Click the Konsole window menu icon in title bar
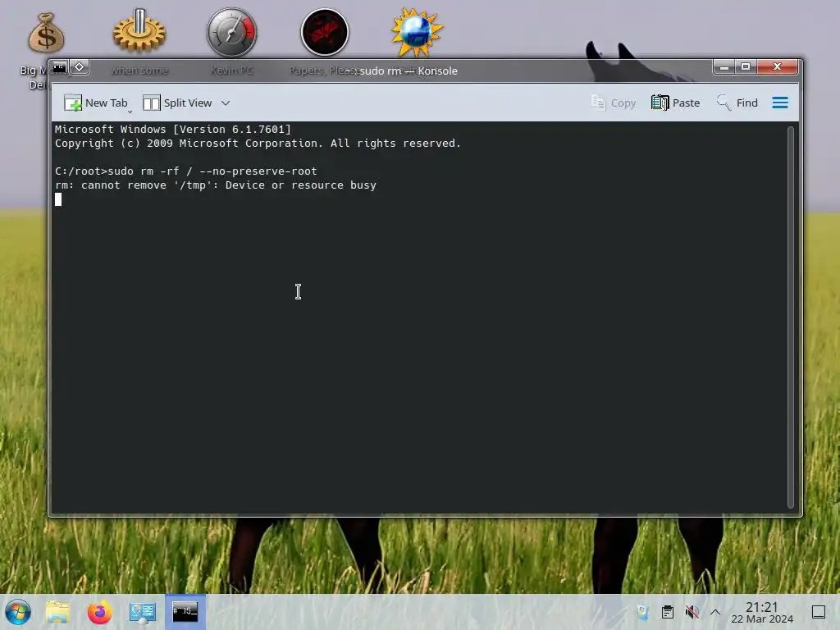 click(59, 67)
